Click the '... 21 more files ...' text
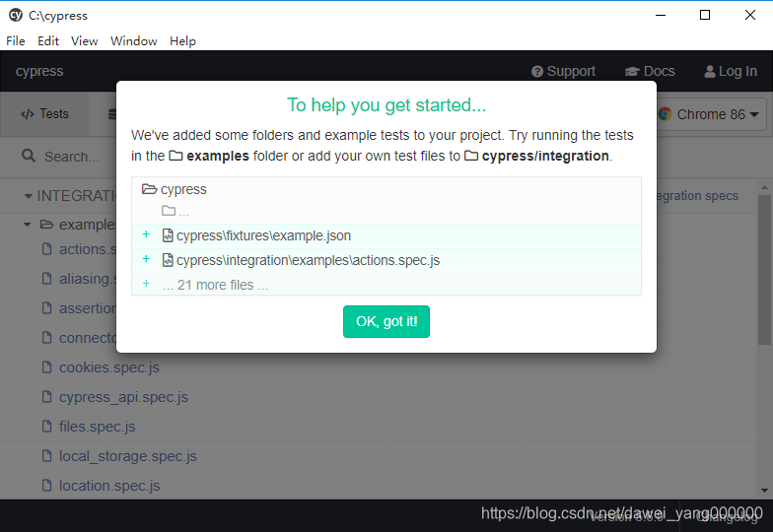Screen dimensions: 773x532 coord(215,286)
